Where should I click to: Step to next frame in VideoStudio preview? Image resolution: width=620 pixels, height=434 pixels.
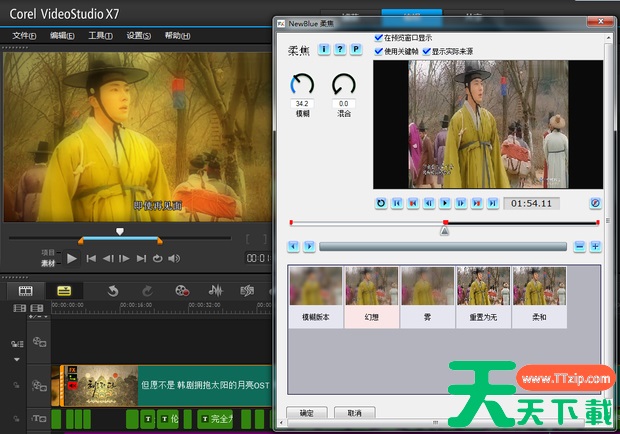(124, 259)
